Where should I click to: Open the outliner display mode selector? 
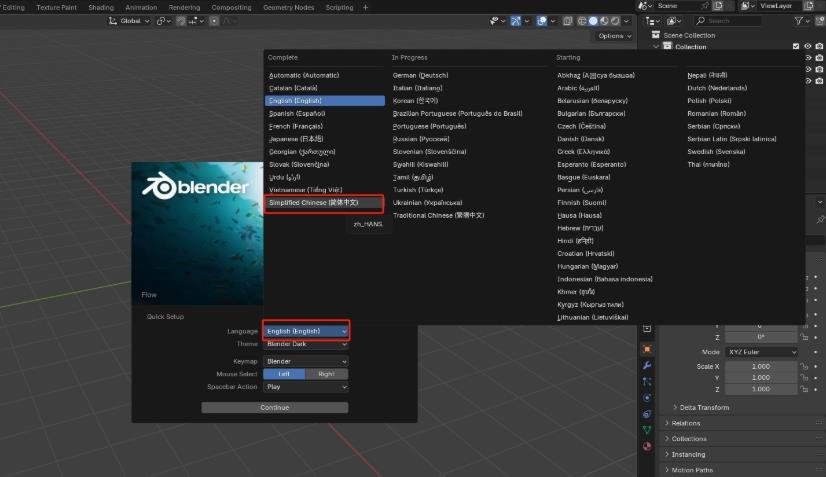(653, 21)
